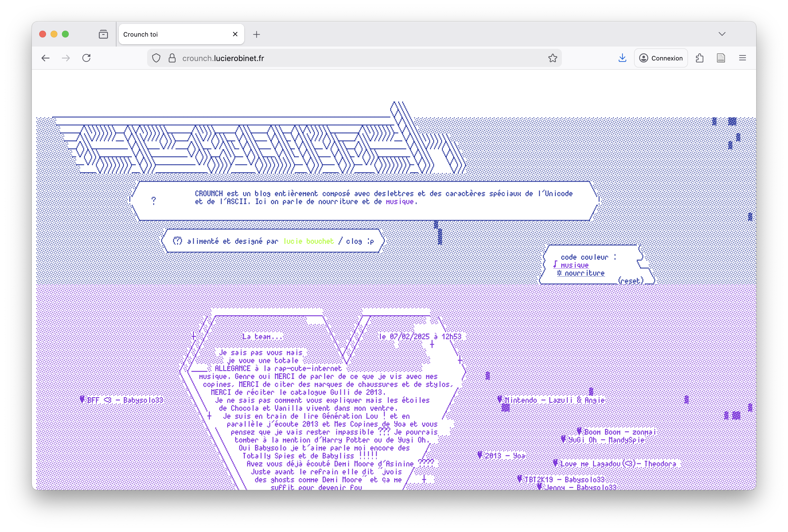This screenshot has height=532, width=788.
Task: Reload the current page
Action: click(86, 58)
